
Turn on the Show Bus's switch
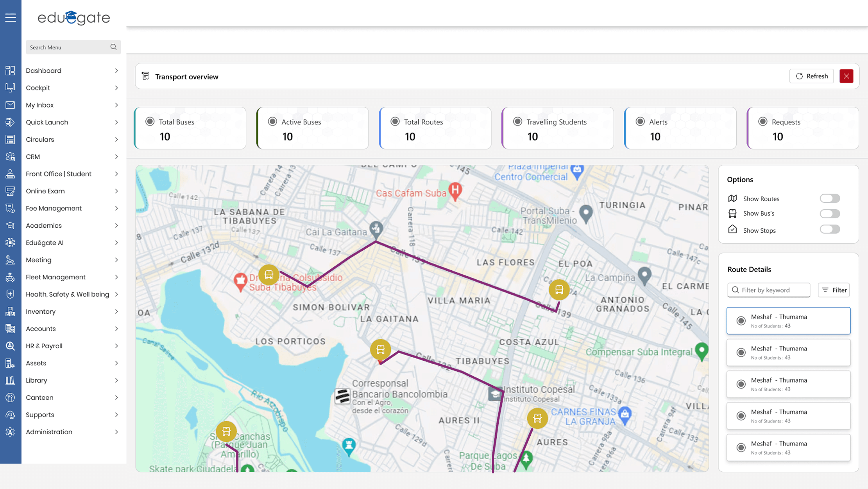tap(830, 214)
